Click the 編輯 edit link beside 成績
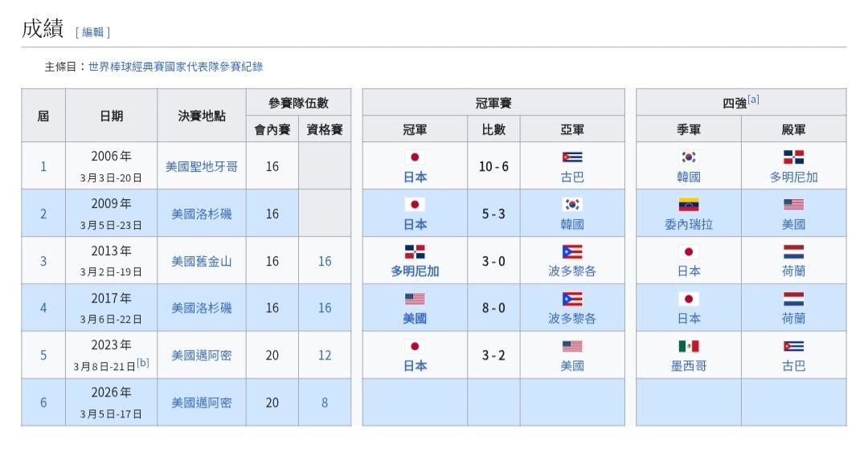Viewport: 868px width, 452px height. pos(92,32)
